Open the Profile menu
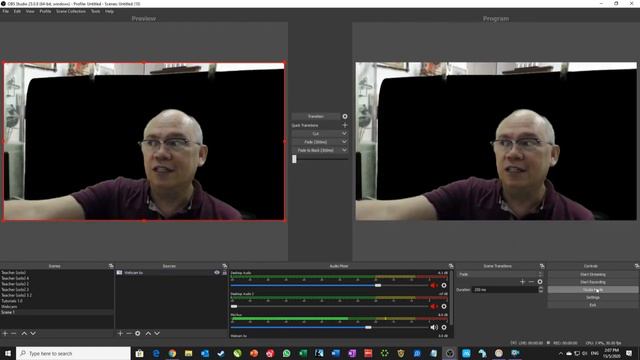 click(x=45, y=11)
